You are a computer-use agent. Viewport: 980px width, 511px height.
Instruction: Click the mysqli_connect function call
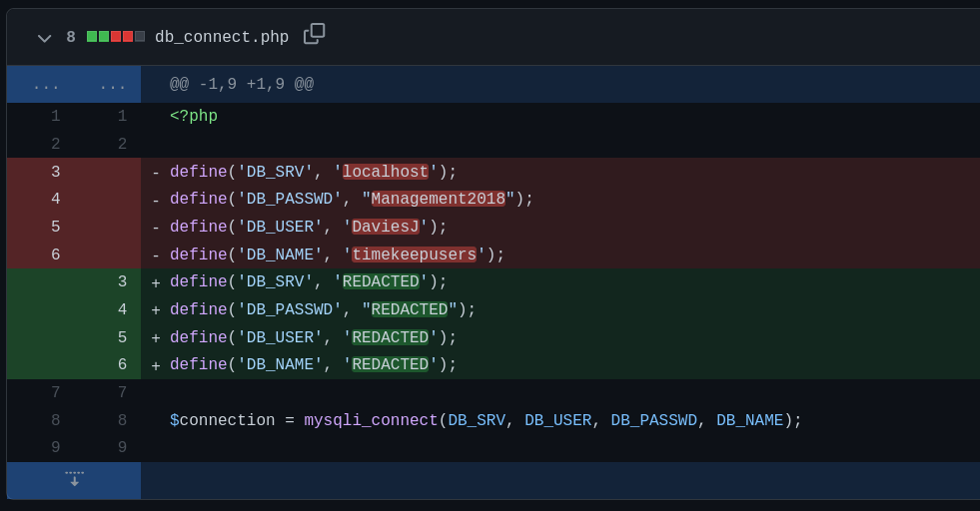[371, 421]
